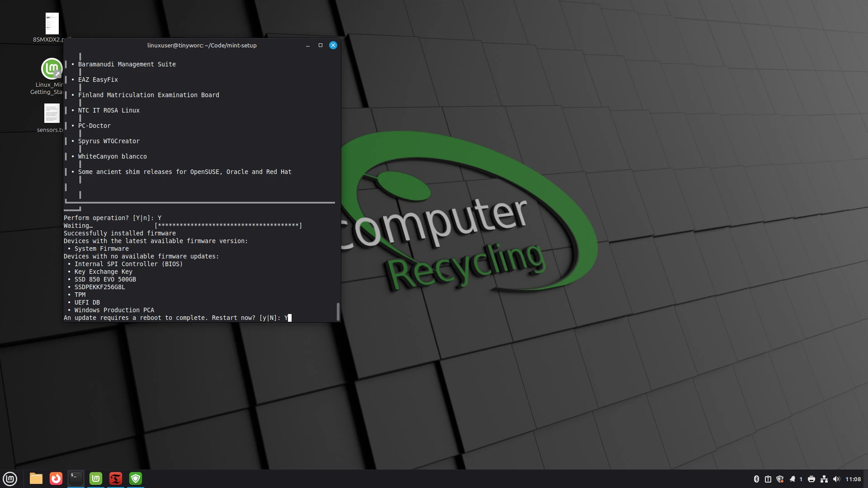This screenshot has height=488, width=868.
Task: Click the terminal title bar text
Action: [x=202, y=45]
